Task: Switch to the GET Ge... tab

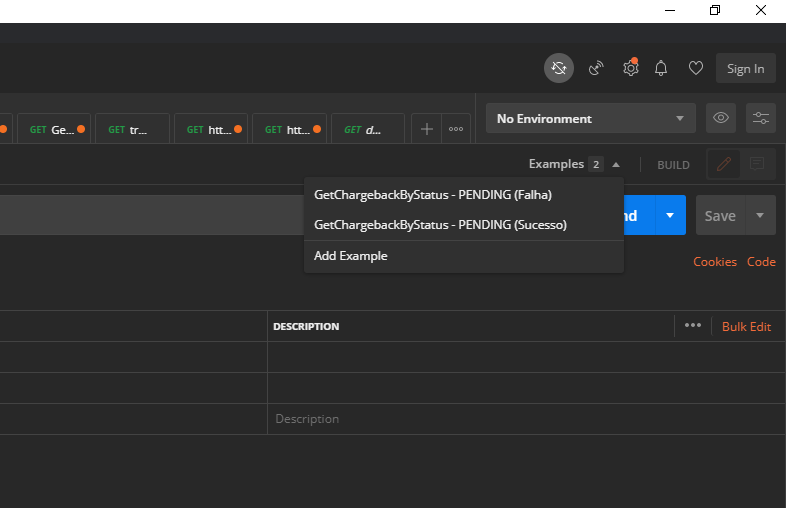Action: [54, 130]
